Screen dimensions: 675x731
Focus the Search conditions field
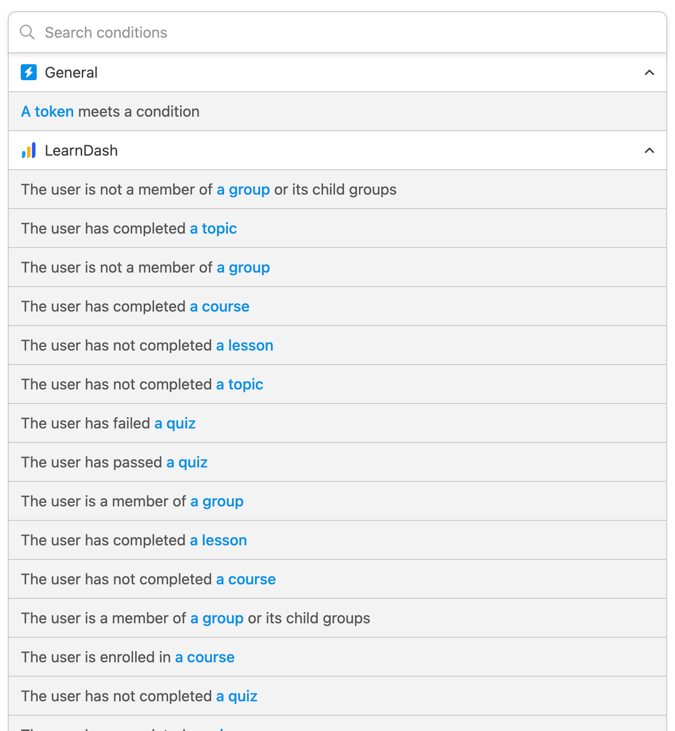(x=338, y=32)
